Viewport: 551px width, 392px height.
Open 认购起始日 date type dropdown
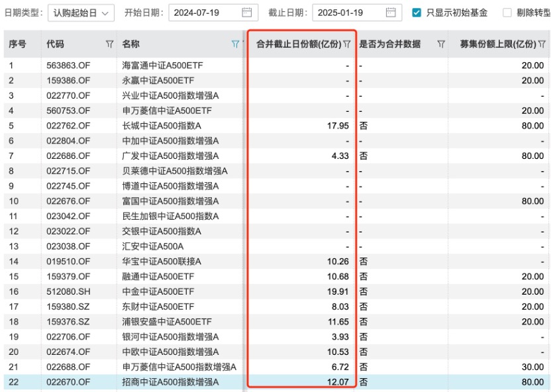tap(81, 13)
